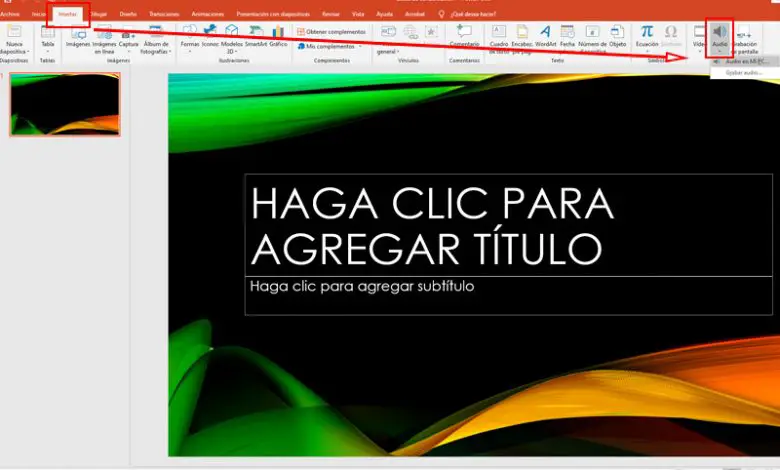
Task: Open the Formas shapes gallery
Action: [x=190, y=38]
